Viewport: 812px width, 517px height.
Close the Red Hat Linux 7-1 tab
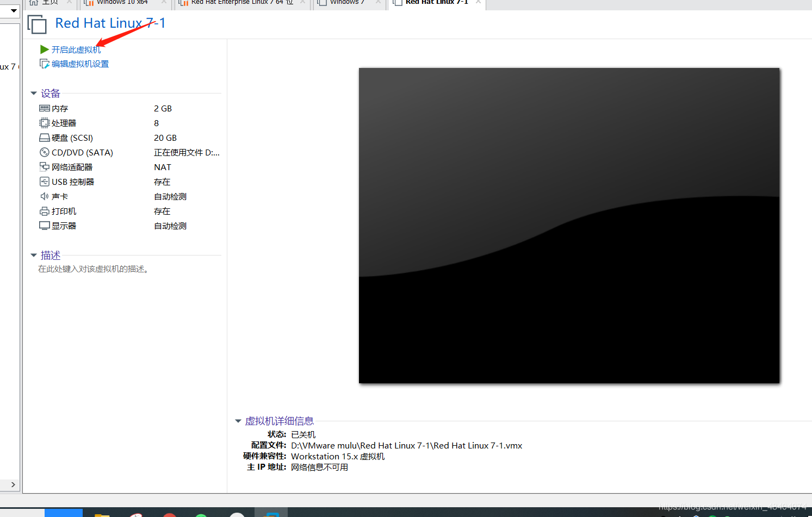(x=478, y=2)
